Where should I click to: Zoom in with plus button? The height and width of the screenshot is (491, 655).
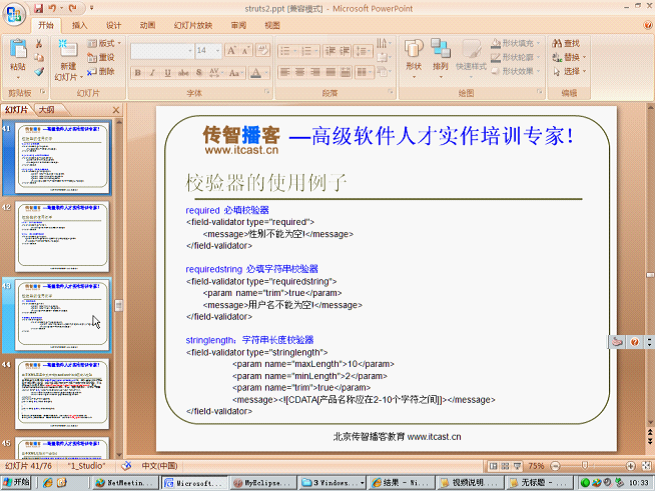[x=630, y=466]
